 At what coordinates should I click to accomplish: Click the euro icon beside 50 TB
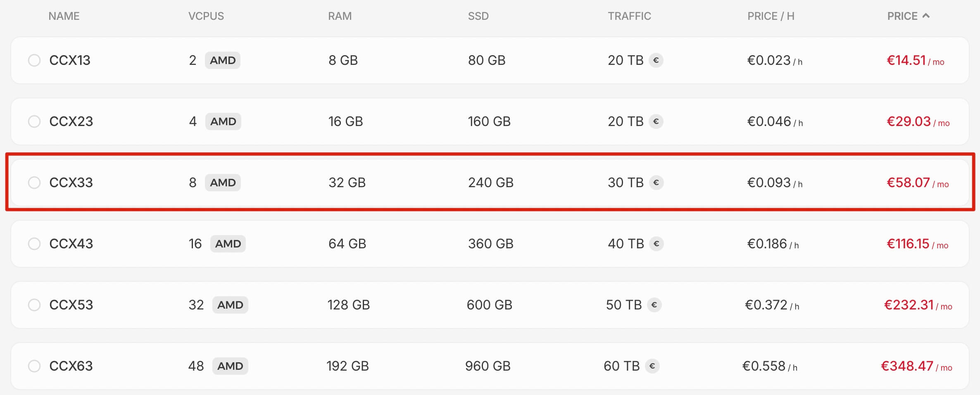click(x=654, y=305)
